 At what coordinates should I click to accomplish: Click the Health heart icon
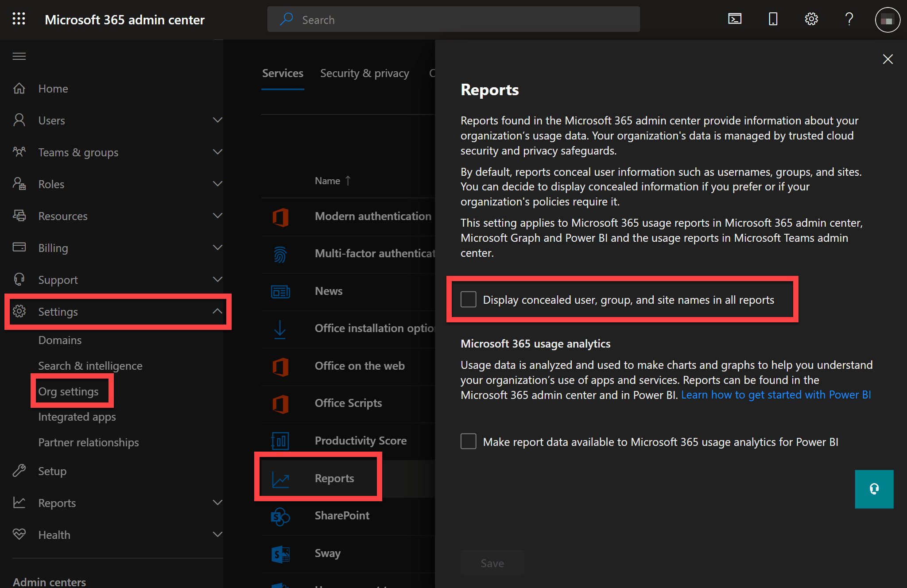[19, 534]
